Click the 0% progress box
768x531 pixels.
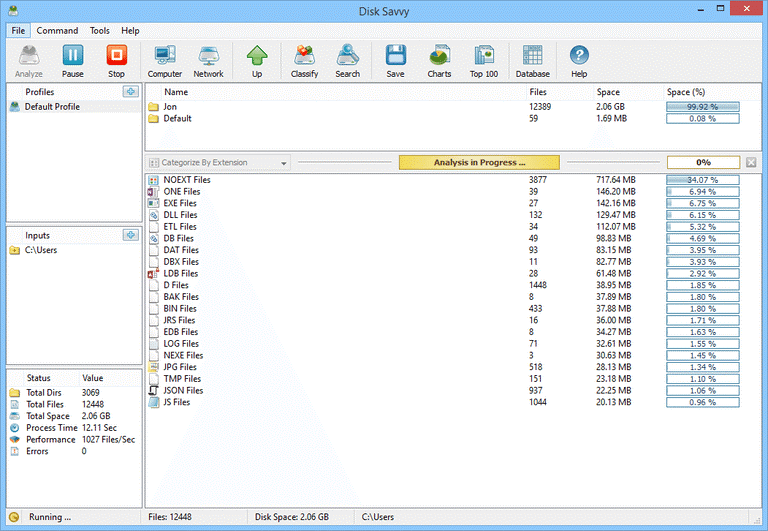click(703, 162)
